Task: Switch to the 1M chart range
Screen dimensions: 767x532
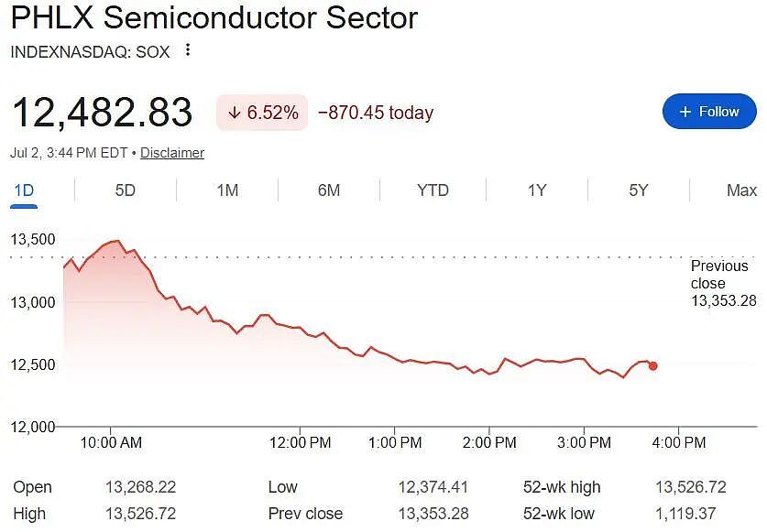Action: pyautogui.click(x=227, y=190)
